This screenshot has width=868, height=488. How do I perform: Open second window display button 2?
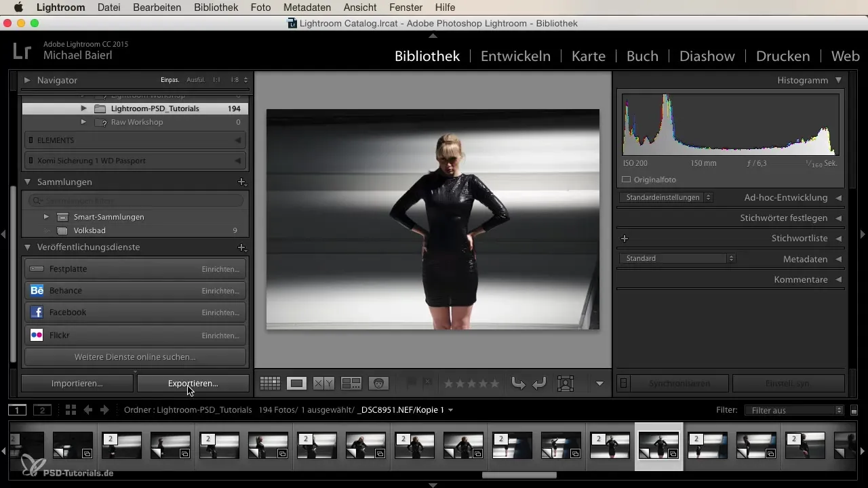42,410
